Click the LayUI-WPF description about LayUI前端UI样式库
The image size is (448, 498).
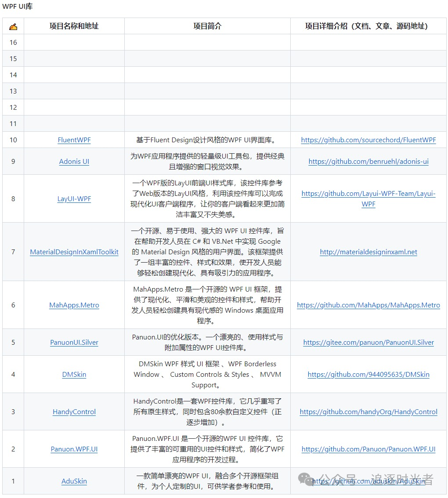point(207,199)
